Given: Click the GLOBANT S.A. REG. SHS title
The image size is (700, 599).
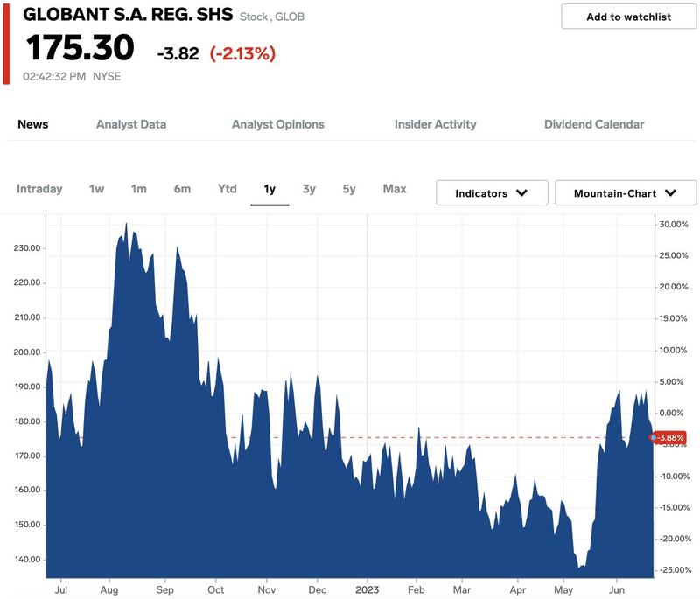Looking at the screenshot, I should (128, 14).
